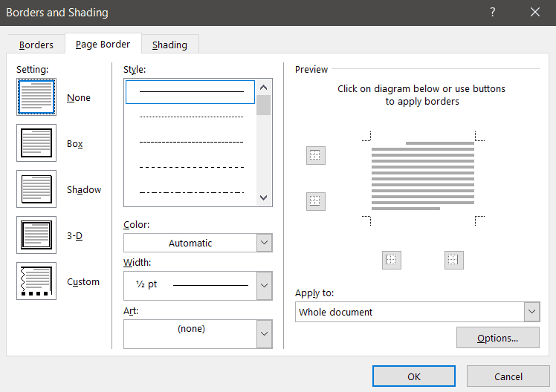Choose the short-dashed line style
Image resolution: width=556 pixels, height=392 pixels.
pyautogui.click(x=190, y=142)
